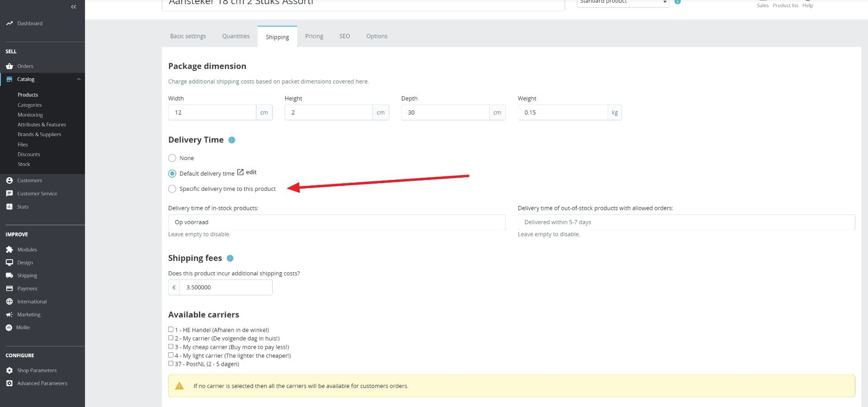Choose Specific delivery time to this product
Image resolution: width=868 pixels, height=407 pixels.
click(172, 189)
